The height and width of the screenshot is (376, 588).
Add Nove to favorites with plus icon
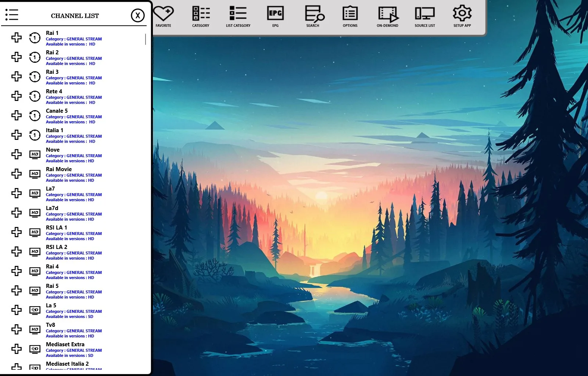17,154
